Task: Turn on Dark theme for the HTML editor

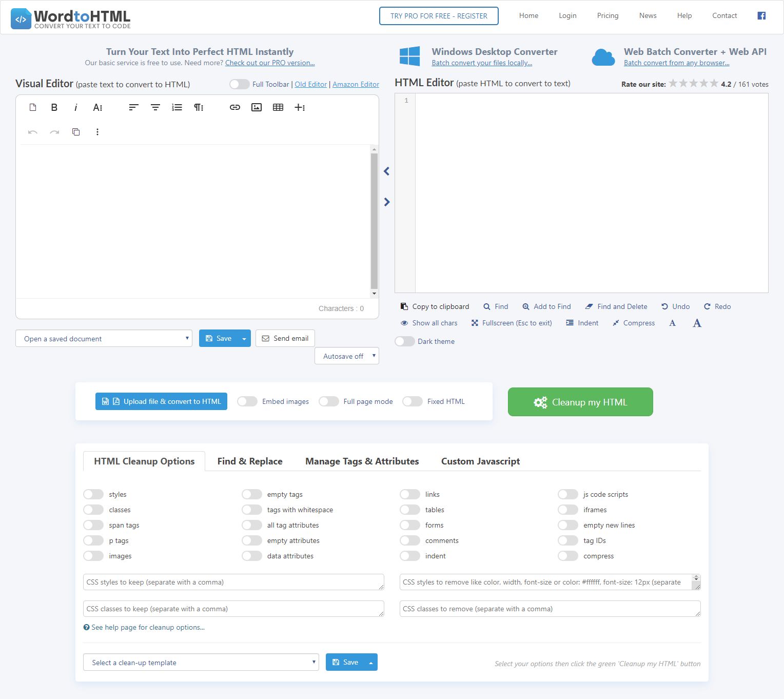Action: [x=405, y=341]
